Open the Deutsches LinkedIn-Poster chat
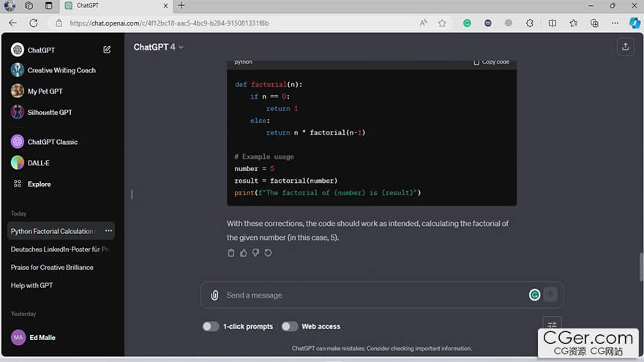 click(61, 249)
